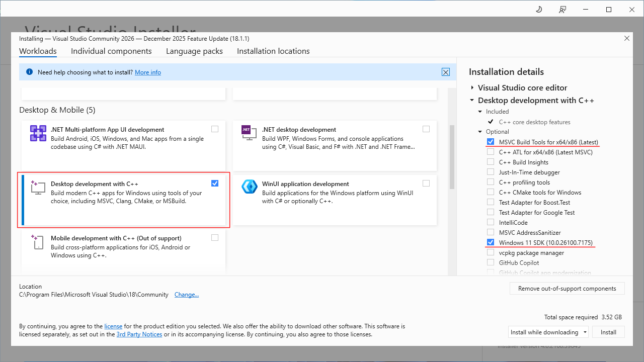Click the Change... location link
This screenshot has width=644, height=362.
point(187,295)
